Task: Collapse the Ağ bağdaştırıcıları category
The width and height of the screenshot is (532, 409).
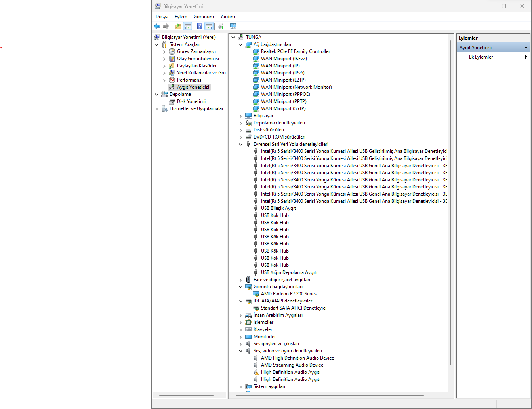Action: click(240, 44)
